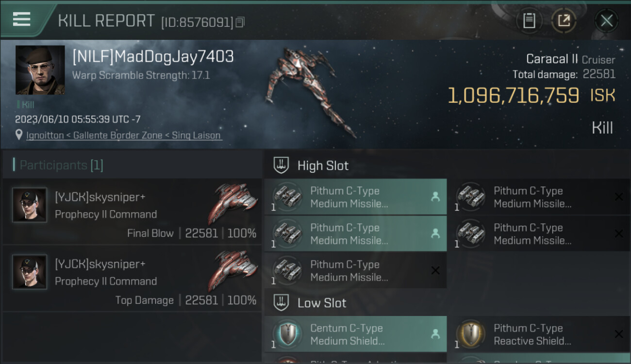Click the destroyed missile launcher, third row
This screenshot has height=364, width=631.
pos(355,271)
